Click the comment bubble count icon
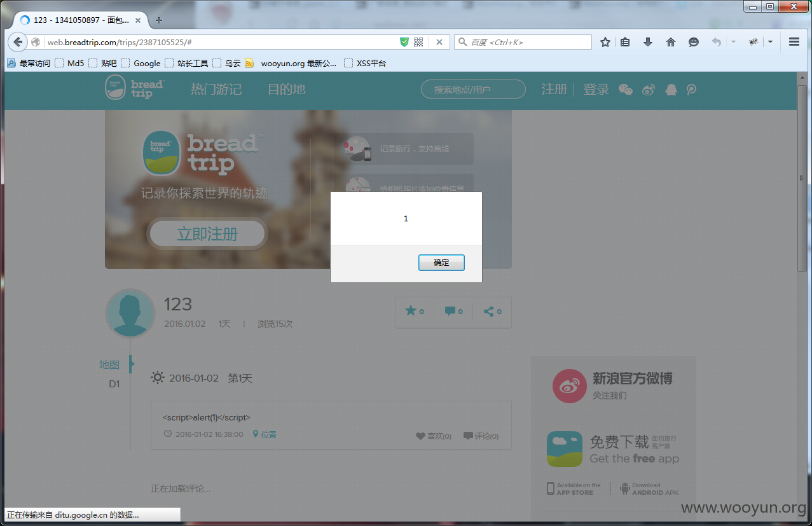 pos(453,311)
